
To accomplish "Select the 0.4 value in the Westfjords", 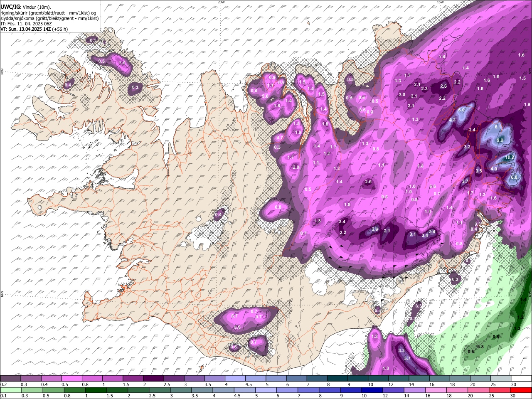I will tap(68, 85).
